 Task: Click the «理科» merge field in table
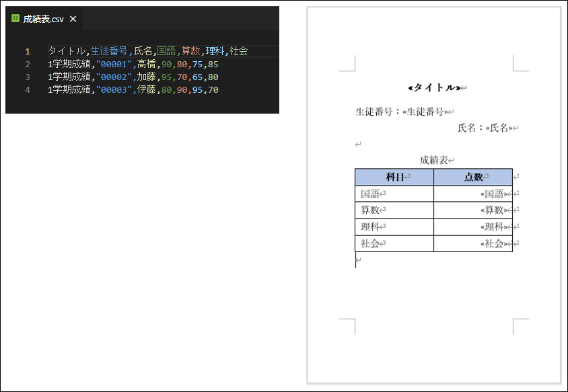pyautogui.click(x=494, y=227)
